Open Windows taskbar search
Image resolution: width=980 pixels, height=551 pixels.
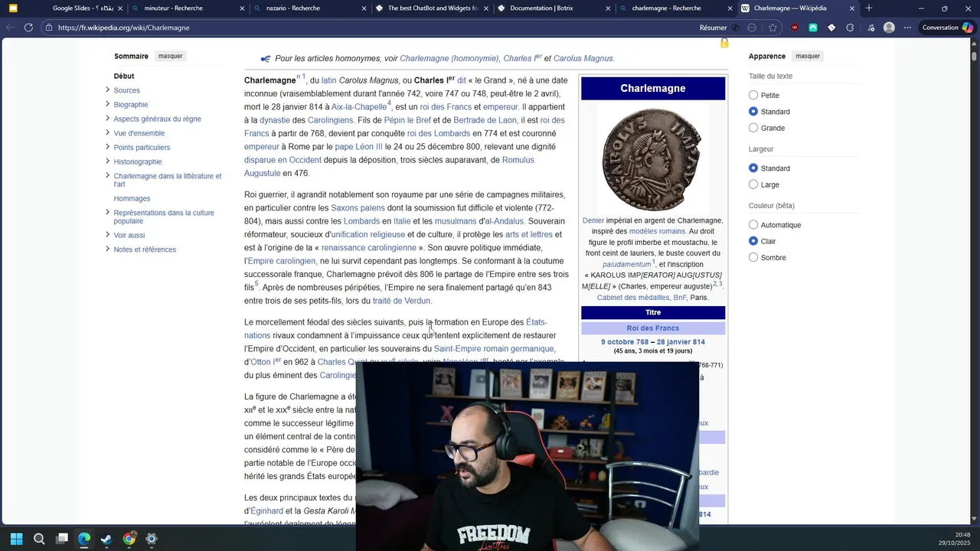pos(39,539)
